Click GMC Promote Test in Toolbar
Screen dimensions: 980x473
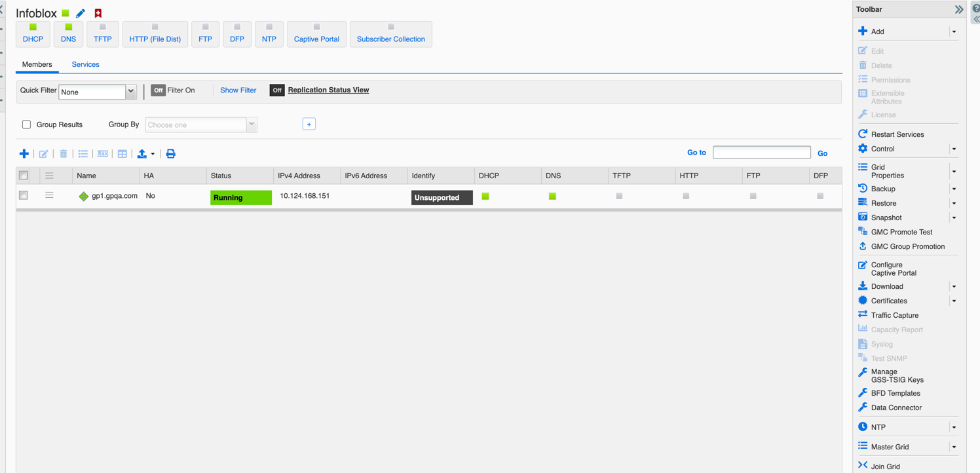click(x=901, y=232)
